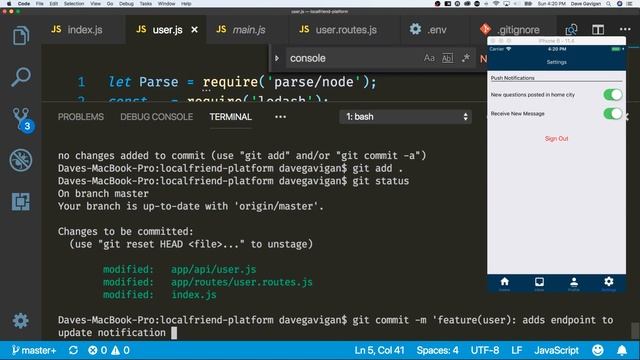Toggle Match Case in find widget

pyautogui.click(x=429, y=58)
